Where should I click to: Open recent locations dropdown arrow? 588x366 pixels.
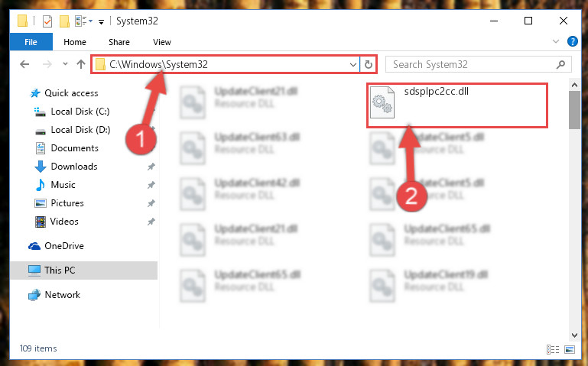[65, 64]
